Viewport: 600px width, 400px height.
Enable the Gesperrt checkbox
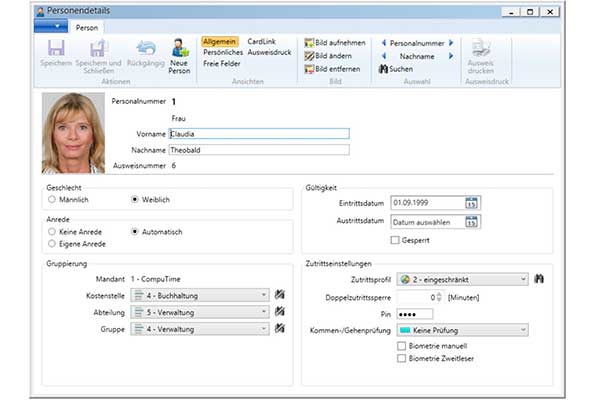point(395,240)
